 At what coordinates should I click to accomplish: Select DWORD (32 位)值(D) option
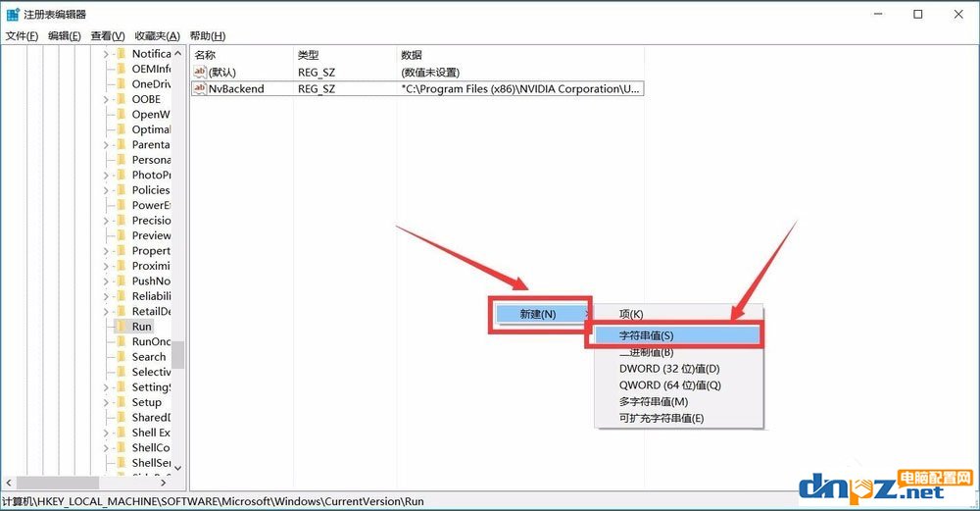[669, 369]
